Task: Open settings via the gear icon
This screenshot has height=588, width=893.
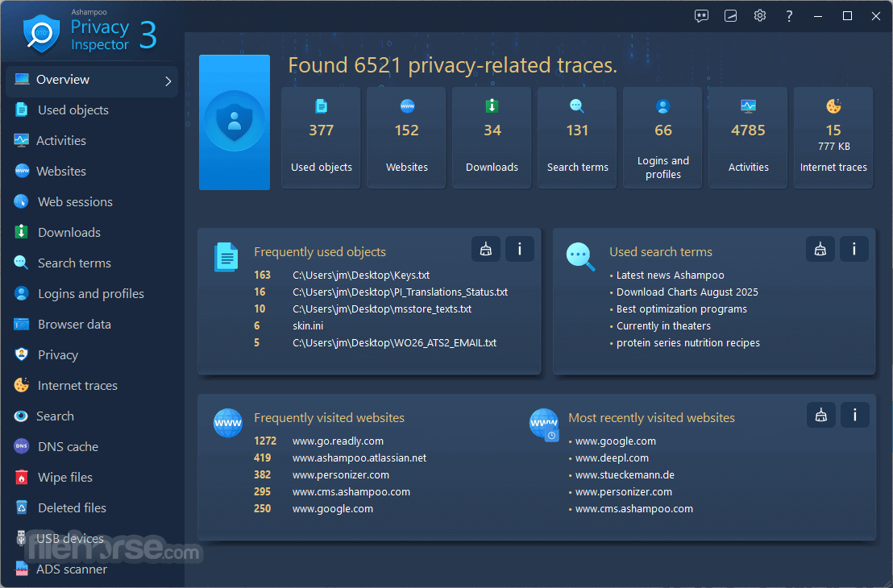Action: click(x=760, y=16)
